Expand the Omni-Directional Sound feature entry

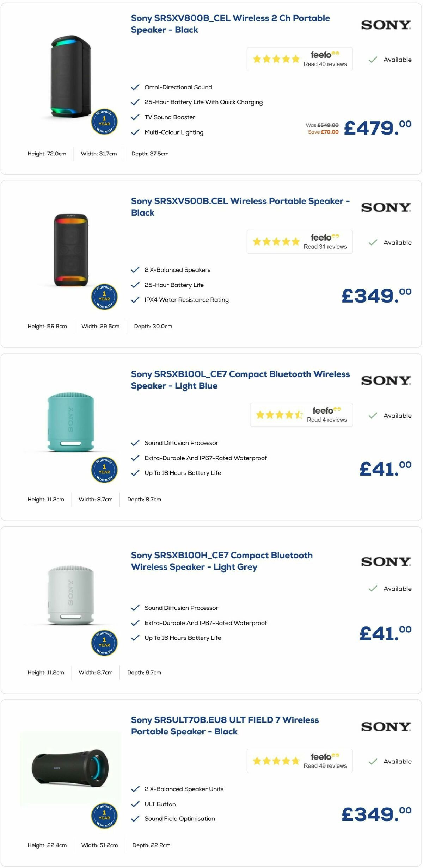(178, 87)
